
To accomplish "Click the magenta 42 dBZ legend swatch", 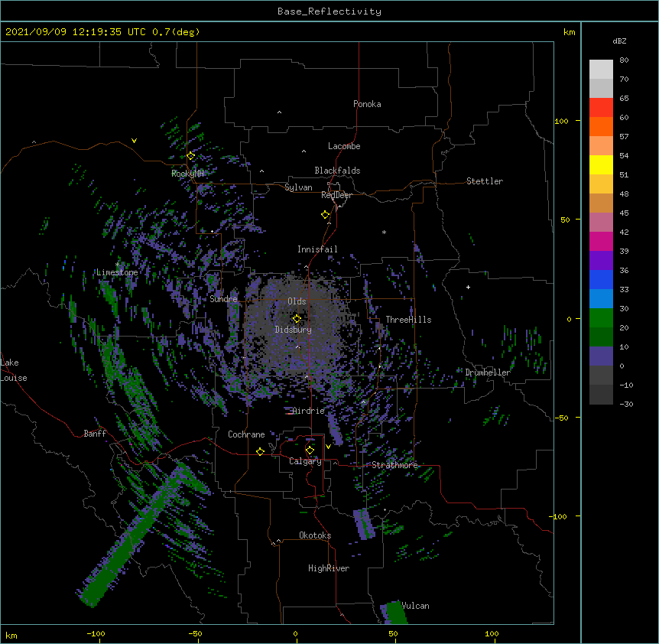I will tap(601, 241).
